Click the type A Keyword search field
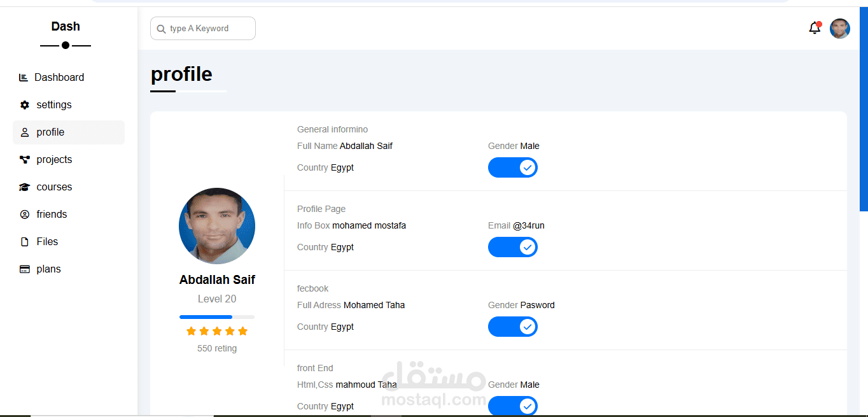This screenshot has height=417, width=868. pyautogui.click(x=202, y=28)
